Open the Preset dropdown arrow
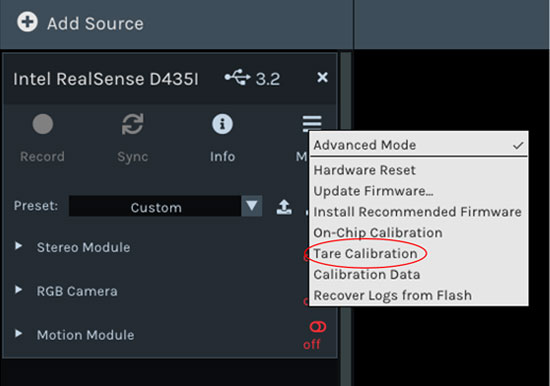 pyautogui.click(x=251, y=206)
